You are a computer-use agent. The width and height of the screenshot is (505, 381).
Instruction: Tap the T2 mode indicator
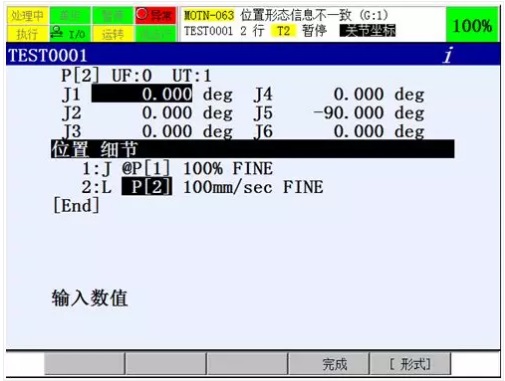283,31
